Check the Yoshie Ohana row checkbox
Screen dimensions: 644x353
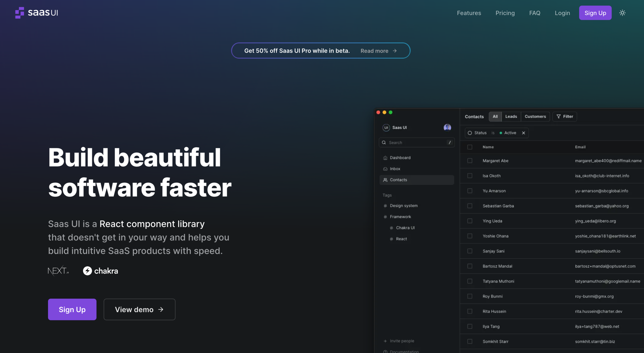(470, 236)
